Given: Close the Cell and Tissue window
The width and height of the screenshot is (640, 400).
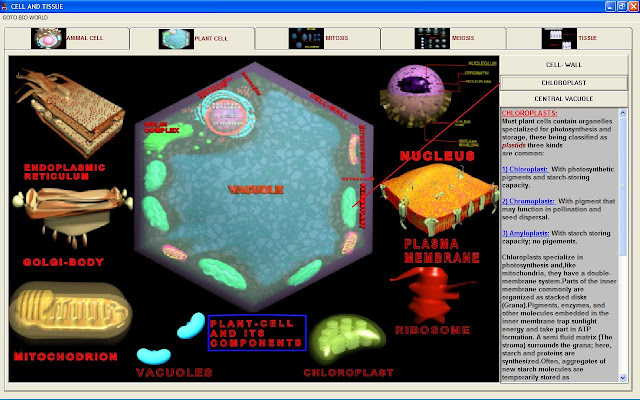Looking at the screenshot, I should [633, 6].
